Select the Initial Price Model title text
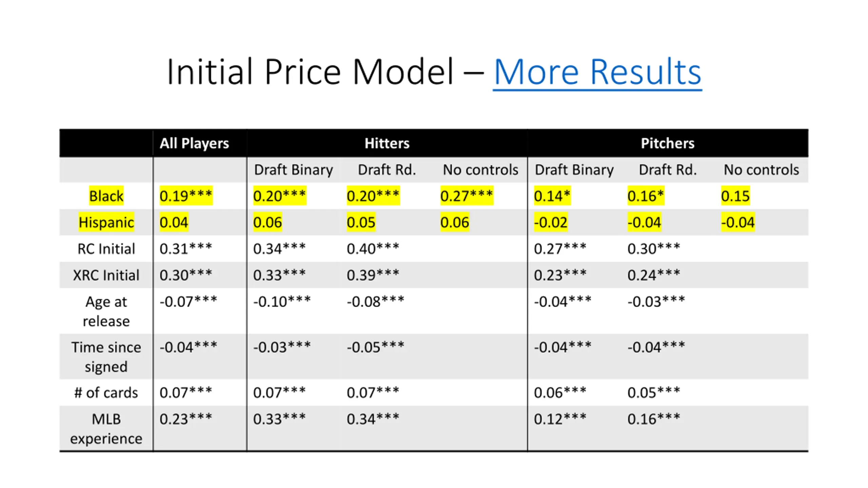The image size is (868, 488). (310, 72)
